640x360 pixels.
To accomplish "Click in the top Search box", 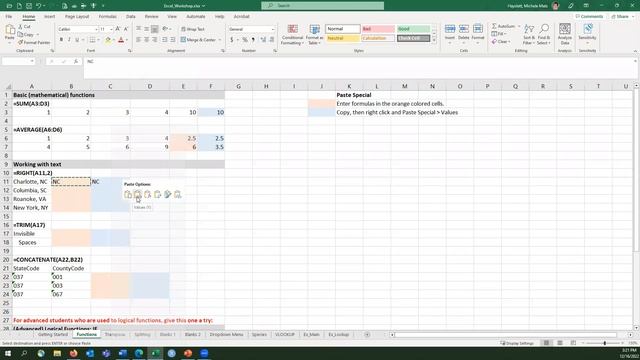I will tap(322, 6).
